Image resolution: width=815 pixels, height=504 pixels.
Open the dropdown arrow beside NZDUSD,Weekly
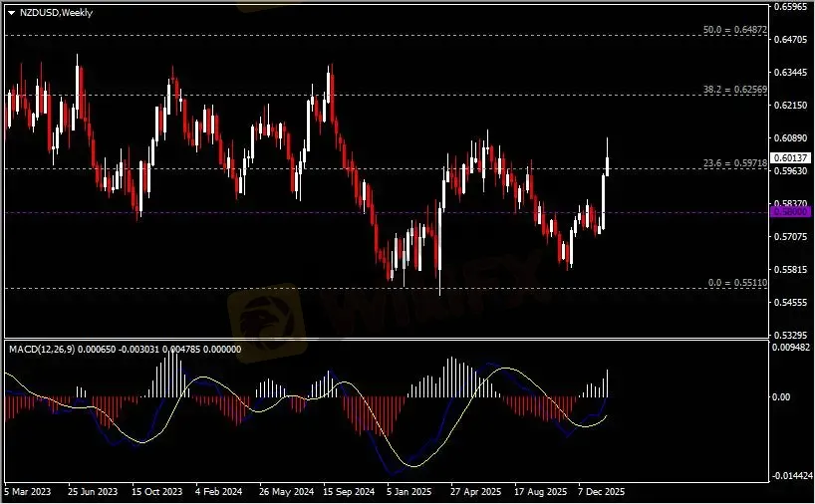pos(11,13)
